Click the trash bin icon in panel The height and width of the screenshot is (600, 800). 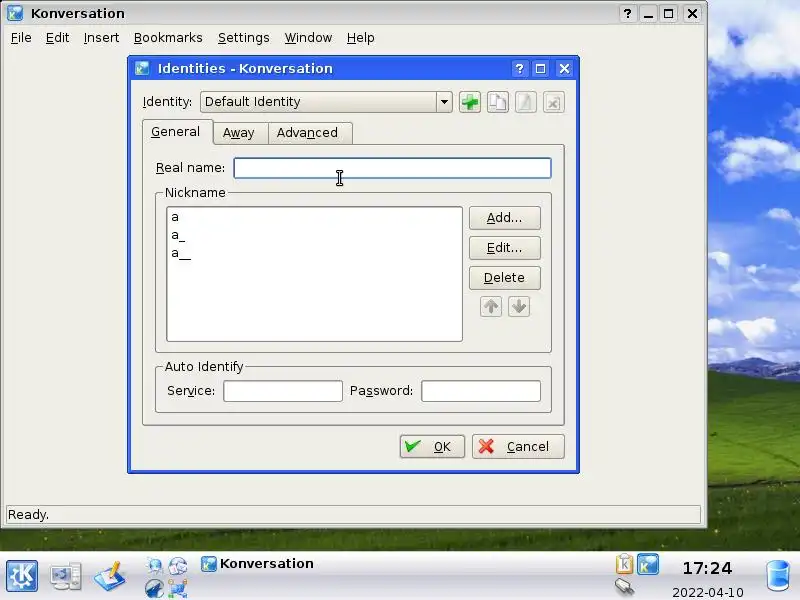(778, 576)
